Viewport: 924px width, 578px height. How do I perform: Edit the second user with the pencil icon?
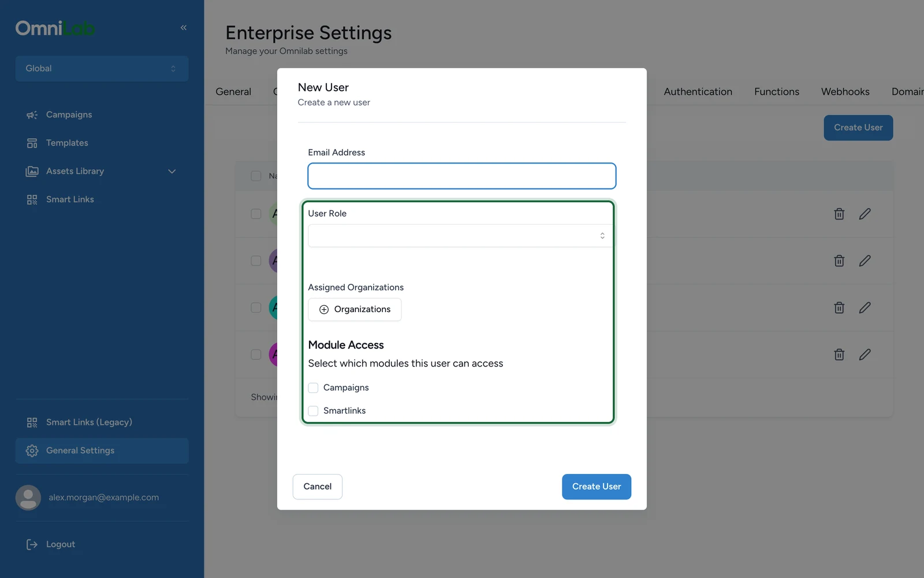(865, 261)
